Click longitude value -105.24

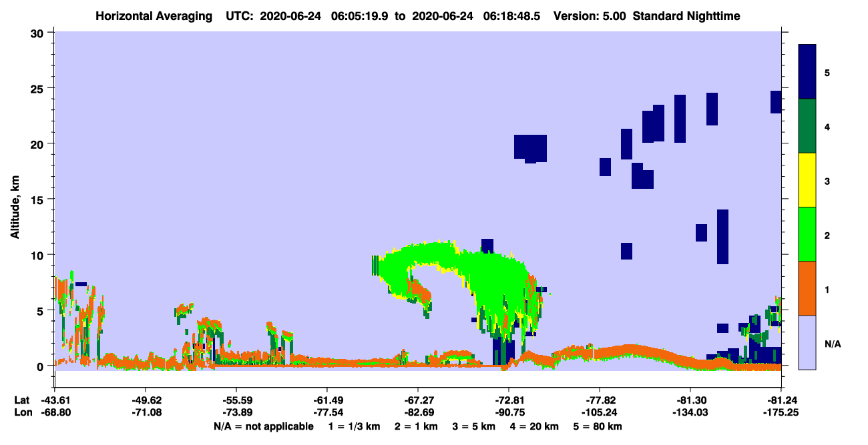600,412
